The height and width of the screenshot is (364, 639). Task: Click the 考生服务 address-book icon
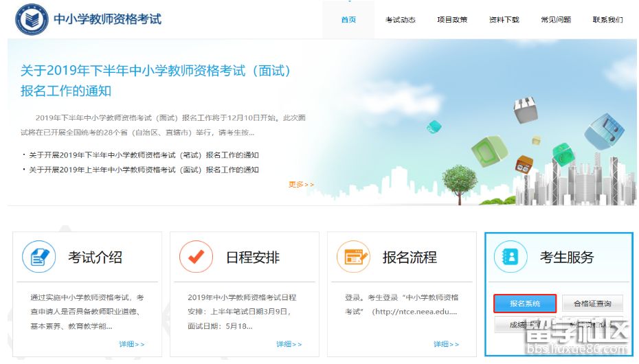511,256
